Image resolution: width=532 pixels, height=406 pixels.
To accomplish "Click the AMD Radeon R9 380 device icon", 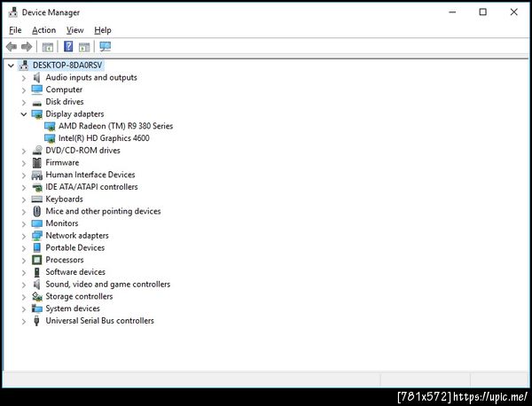I will point(50,127).
